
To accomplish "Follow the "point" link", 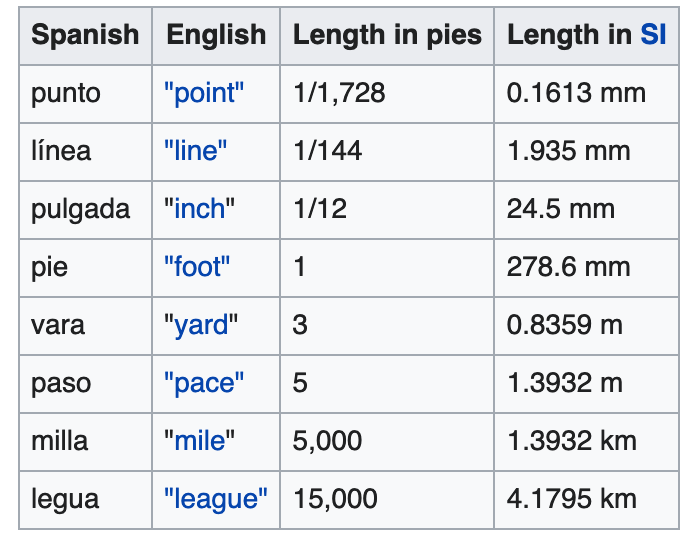I will [204, 93].
